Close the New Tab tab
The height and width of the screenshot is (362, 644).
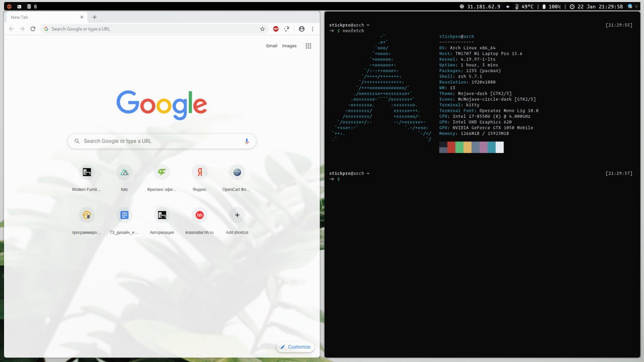[x=83, y=17]
